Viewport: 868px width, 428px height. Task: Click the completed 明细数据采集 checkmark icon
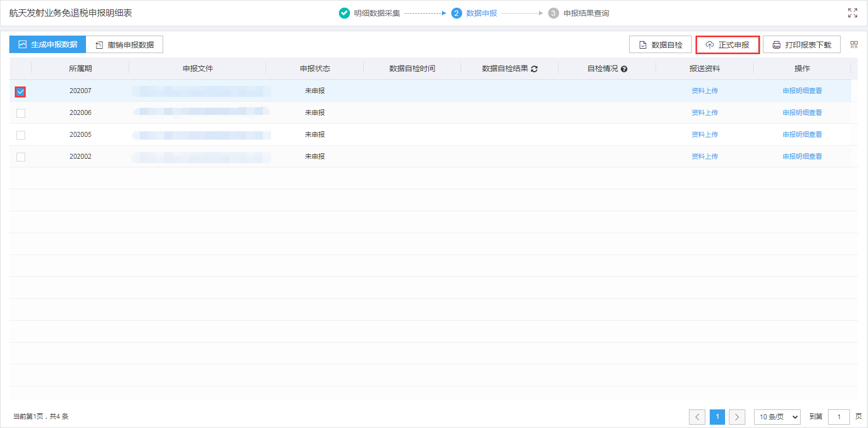pyautogui.click(x=344, y=13)
